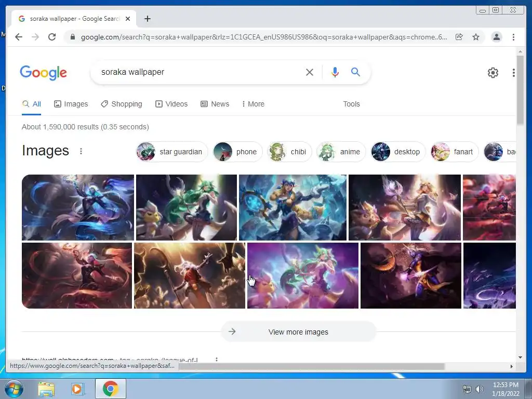Select the All search tab
532x399 pixels.
pyautogui.click(x=32, y=104)
